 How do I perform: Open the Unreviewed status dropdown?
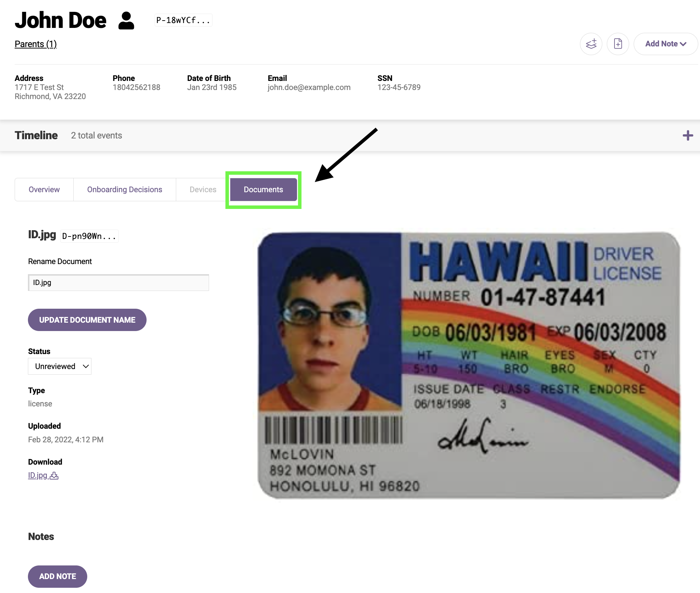60,366
